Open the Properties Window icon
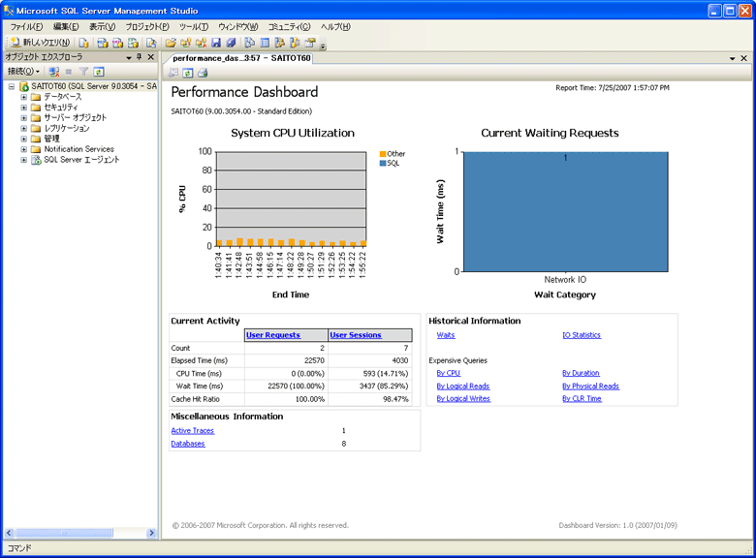756x558 pixels. [310, 43]
